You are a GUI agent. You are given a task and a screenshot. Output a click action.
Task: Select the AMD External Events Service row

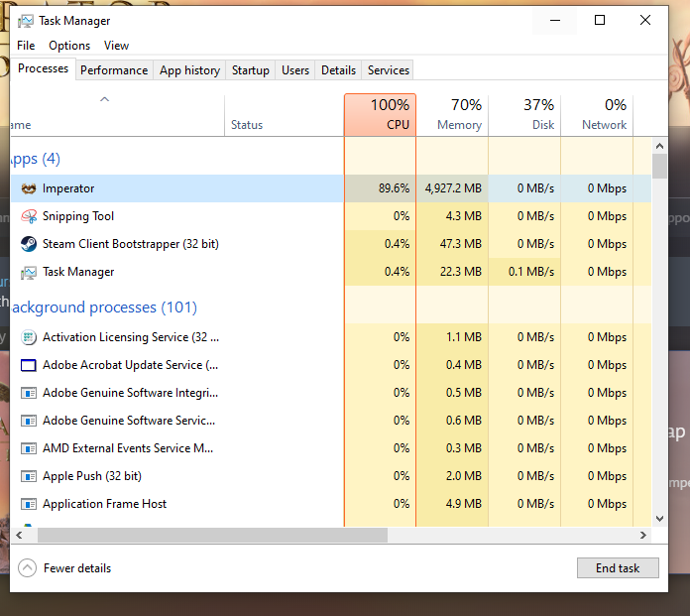tap(128, 448)
